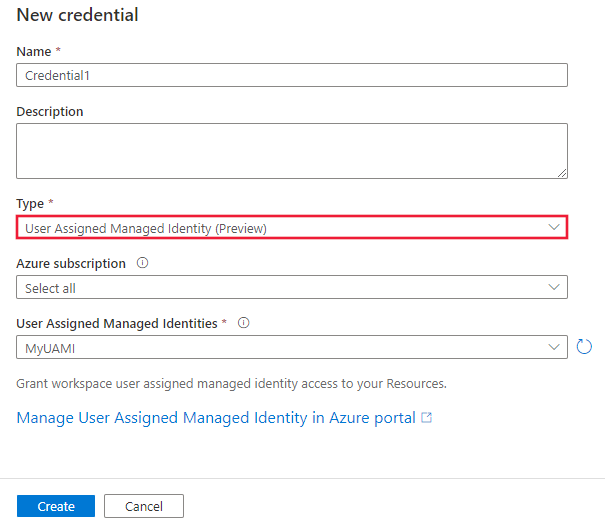Click the Description field label
Viewport: 605px width, 527px height.
50,111
